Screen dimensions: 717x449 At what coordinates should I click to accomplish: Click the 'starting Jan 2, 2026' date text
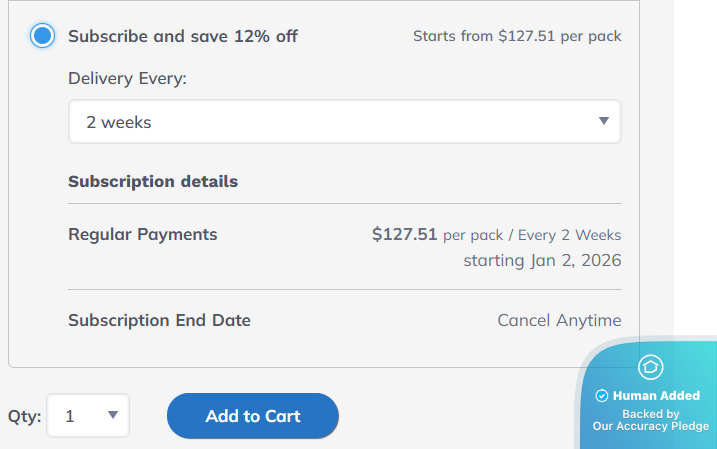click(x=542, y=261)
